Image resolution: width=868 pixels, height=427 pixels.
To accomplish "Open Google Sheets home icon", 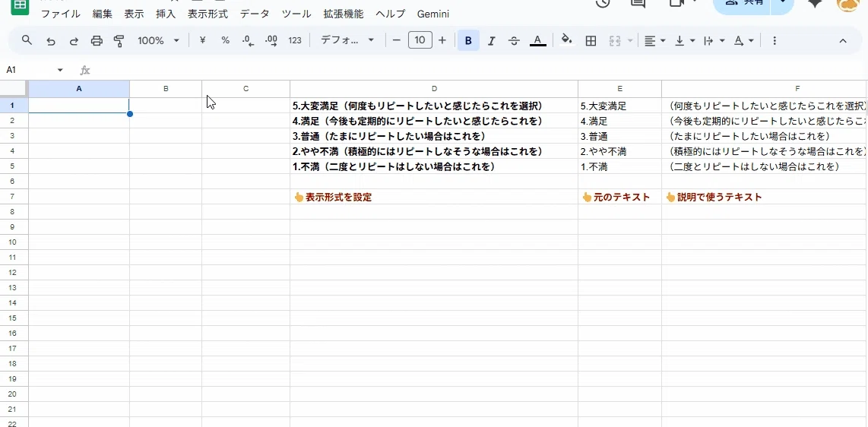I will (x=19, y=5).
